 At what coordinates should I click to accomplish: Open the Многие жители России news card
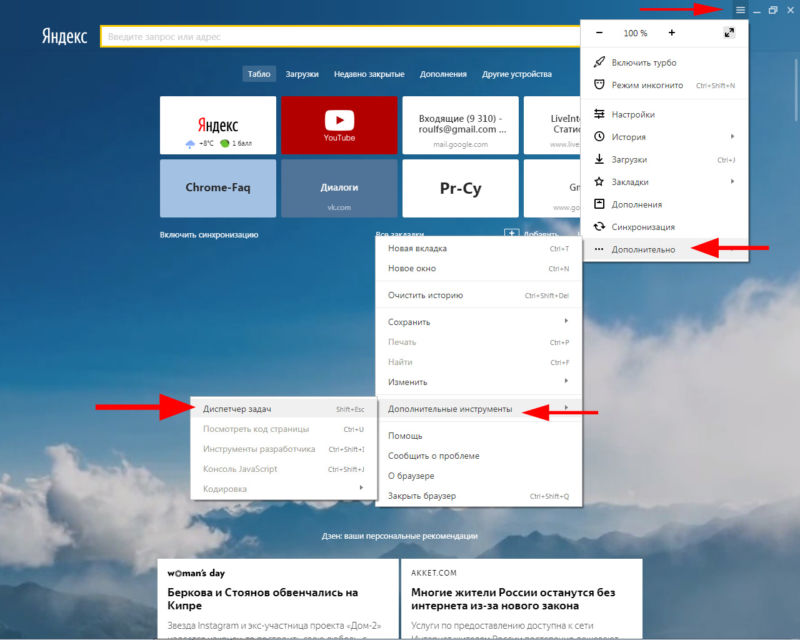(x=521, y=599)
